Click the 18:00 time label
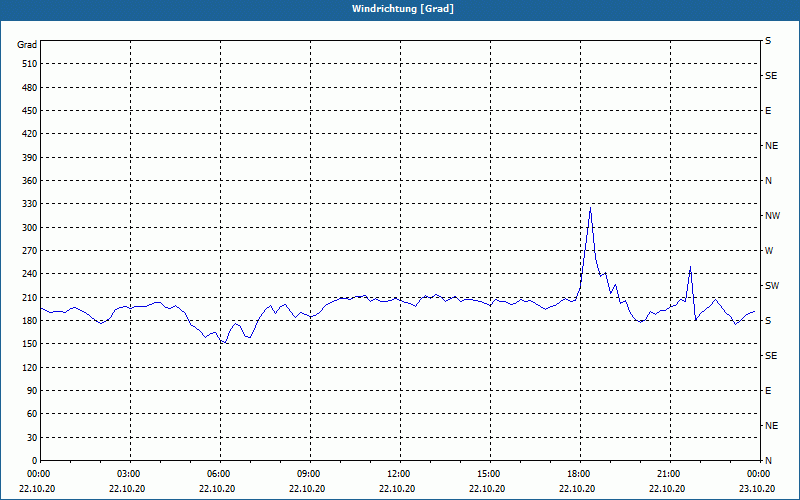The image size is (800, 500). click(580, 474)
